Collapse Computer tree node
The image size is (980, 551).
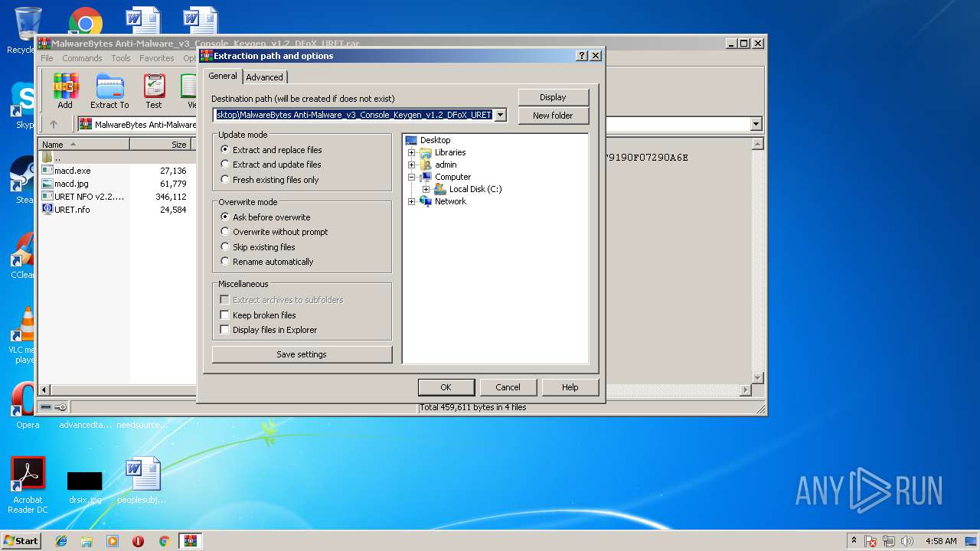[x=411, y=177]
